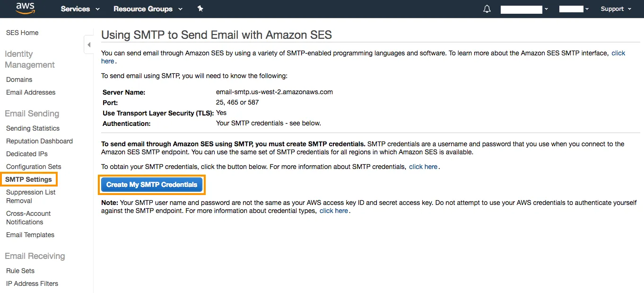This screenshot has width=644, height=293.
Task: Expand the Resource Groups dropdown
Action: 148,9
